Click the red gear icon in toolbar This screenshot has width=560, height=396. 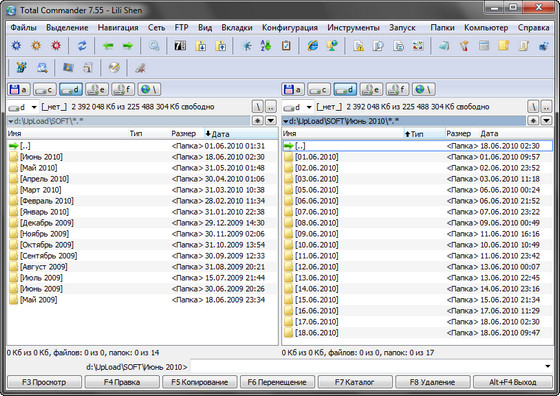click(x=56, y=46)
